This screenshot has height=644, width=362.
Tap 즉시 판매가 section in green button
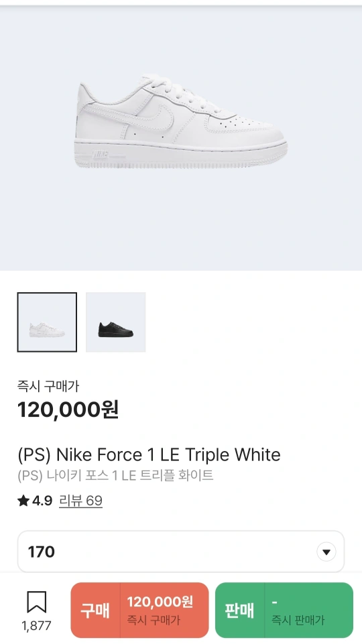308,610
